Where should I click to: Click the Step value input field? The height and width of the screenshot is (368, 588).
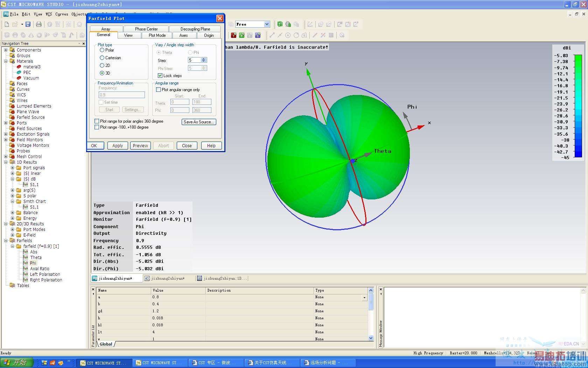195,60
